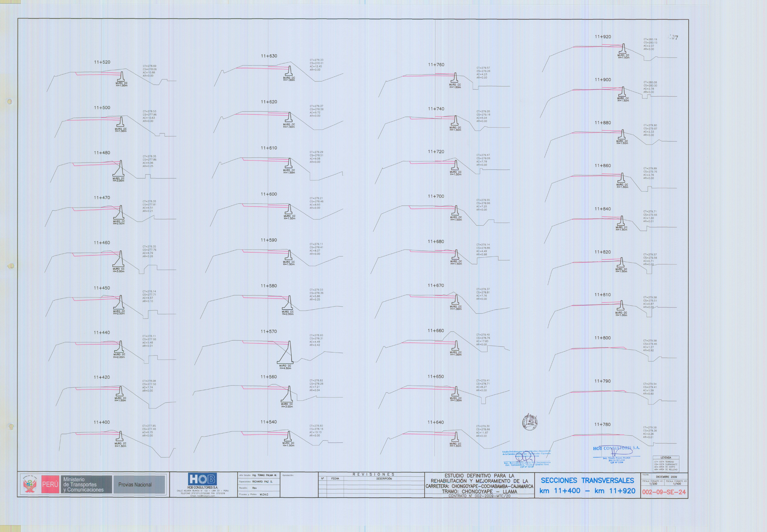The image size is (767, 532).
Task: Click the name 'Ing. TOMAS PALMA M.'
Action: coord(264,475)
